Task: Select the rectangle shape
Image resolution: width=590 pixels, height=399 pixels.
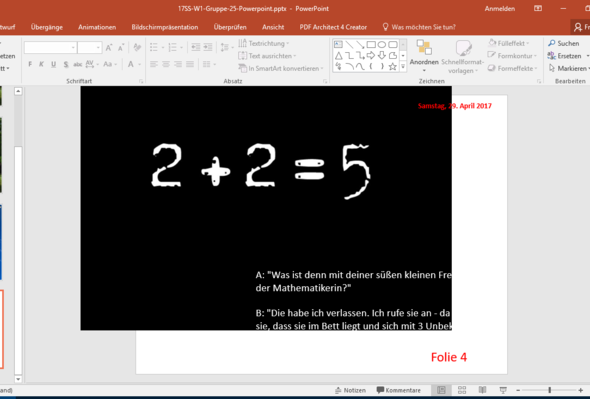Action: coord(371,44)
